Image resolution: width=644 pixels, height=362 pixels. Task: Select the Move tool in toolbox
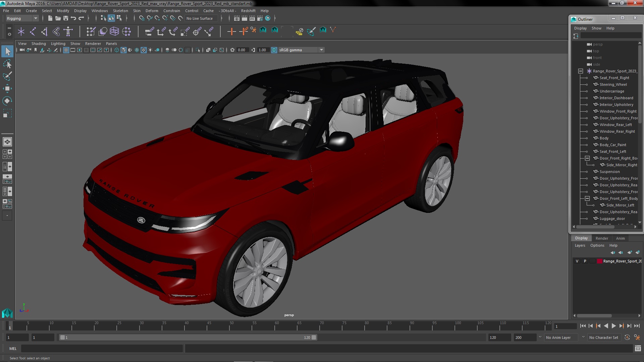7,88
